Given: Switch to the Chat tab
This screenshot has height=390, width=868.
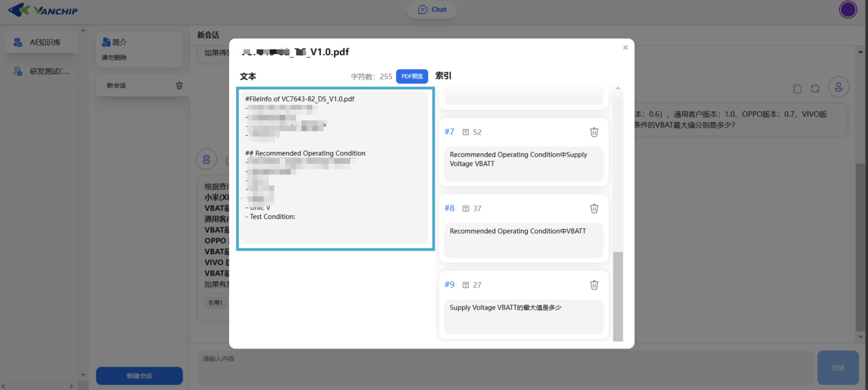Looking at the screenshot, I should coord(432,10).
